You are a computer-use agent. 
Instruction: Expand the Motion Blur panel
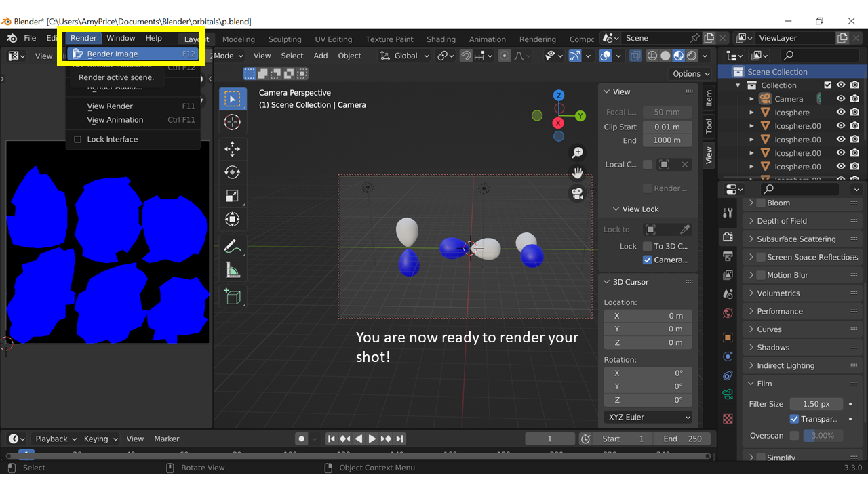point(751,275)
